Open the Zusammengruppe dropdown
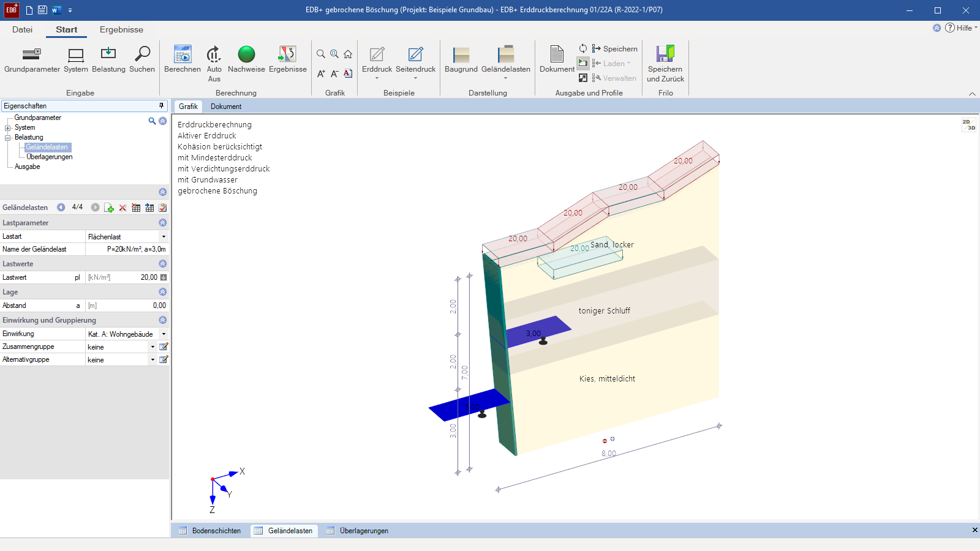 [153, 347]
